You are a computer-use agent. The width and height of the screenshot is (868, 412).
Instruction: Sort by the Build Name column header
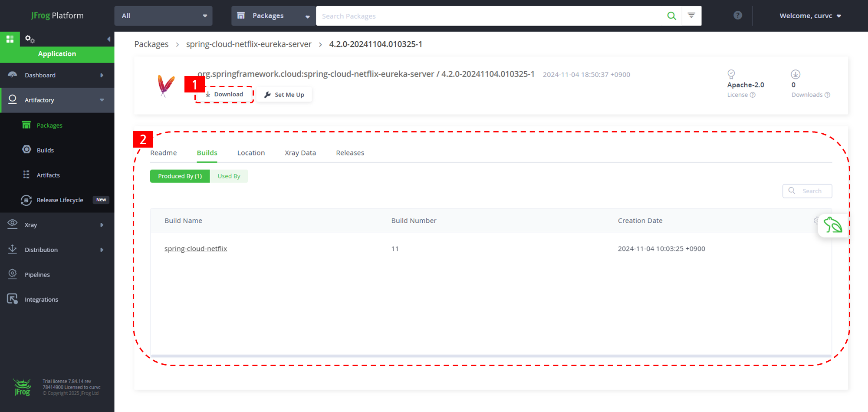(183, 221)
